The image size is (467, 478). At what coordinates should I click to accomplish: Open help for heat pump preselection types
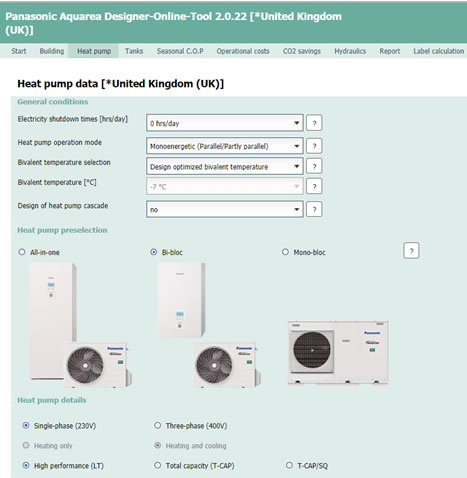[411, 251]
